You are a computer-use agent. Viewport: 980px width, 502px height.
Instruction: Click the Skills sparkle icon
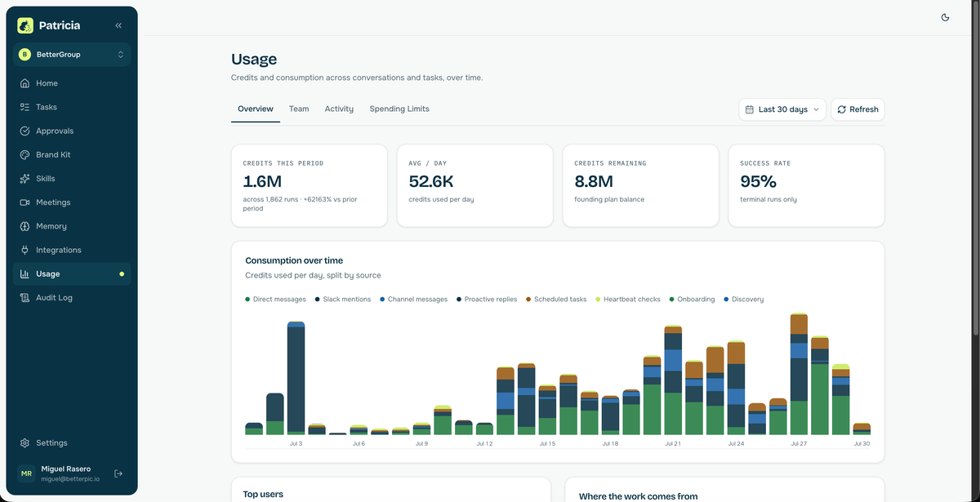24,178
